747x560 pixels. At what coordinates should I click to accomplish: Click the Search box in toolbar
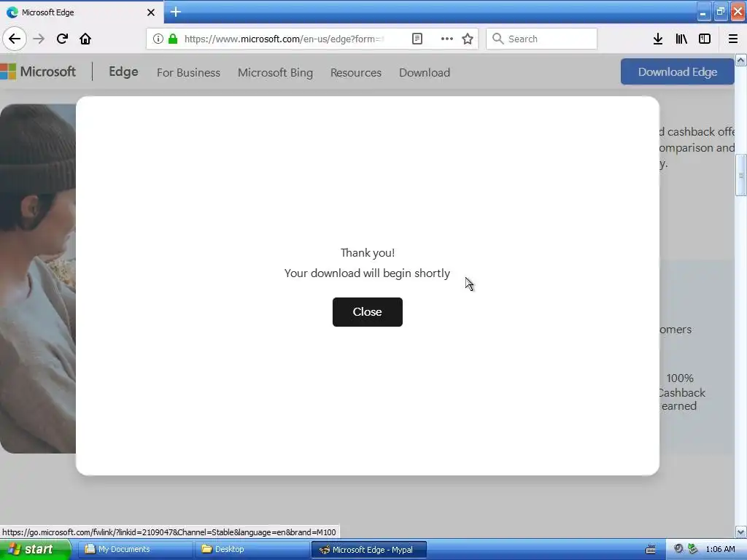click(x=542, y=39)
